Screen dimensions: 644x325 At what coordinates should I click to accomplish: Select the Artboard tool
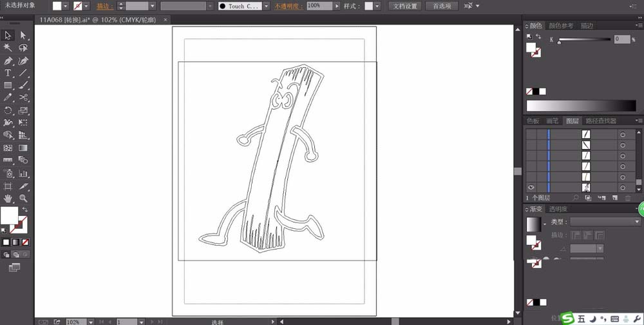[x=8, y=186]
